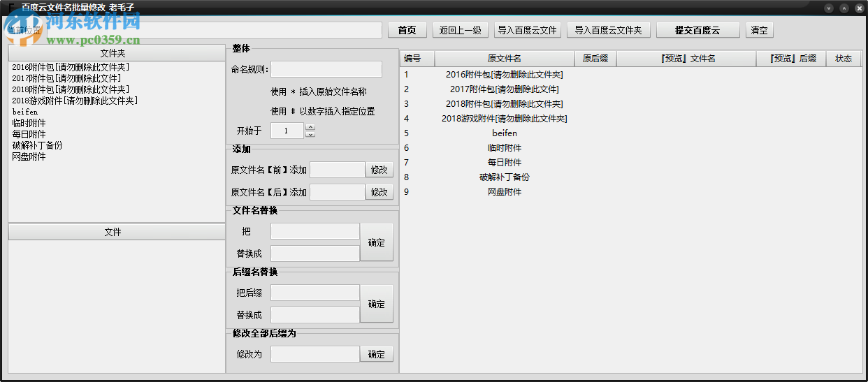Click the 开始于 value field
The image size is (868, 382).
click(x=287, y=131)
